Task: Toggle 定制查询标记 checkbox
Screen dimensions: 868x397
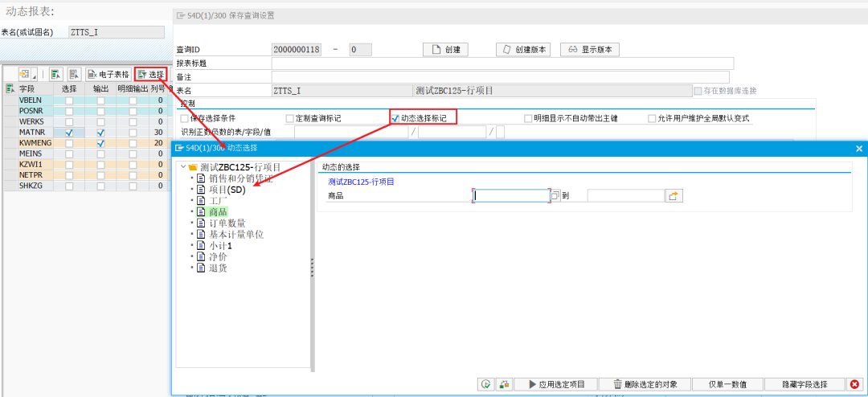Action: [289, 118]
